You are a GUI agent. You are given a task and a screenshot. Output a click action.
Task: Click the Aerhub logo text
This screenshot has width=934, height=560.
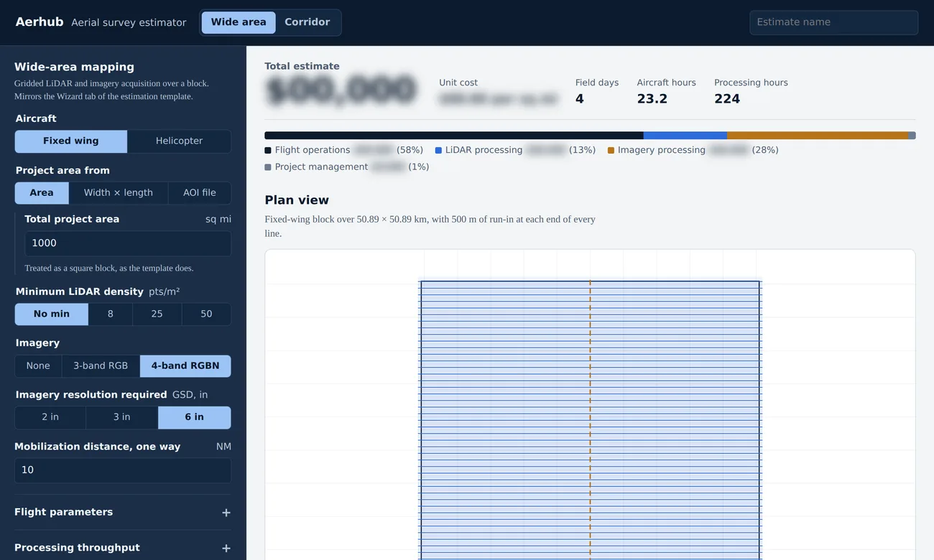pos(40,22)
